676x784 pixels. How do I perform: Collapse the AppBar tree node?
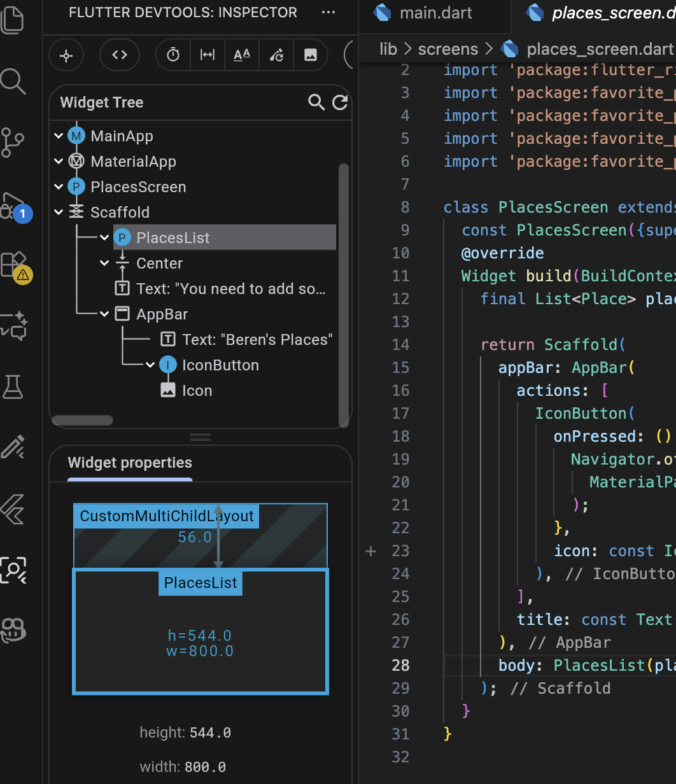click(x=105, y=314)
